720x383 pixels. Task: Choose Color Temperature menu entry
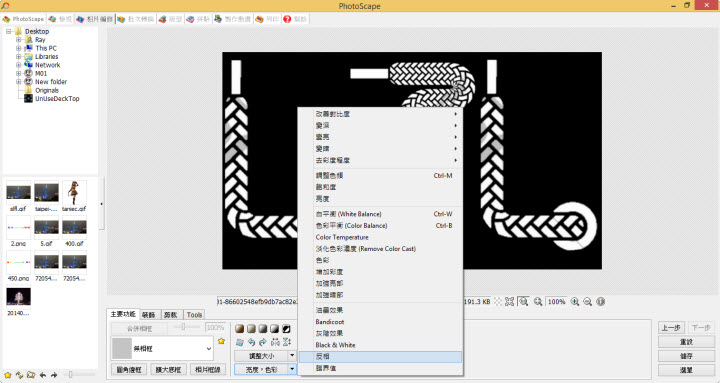pos(342,237)
